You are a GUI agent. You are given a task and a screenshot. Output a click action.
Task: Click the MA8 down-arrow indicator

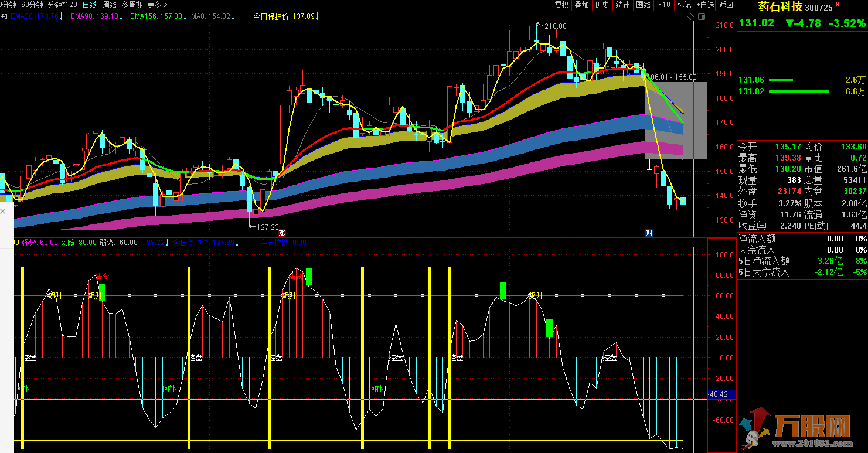pyautogui.click(x=233, y=16)
